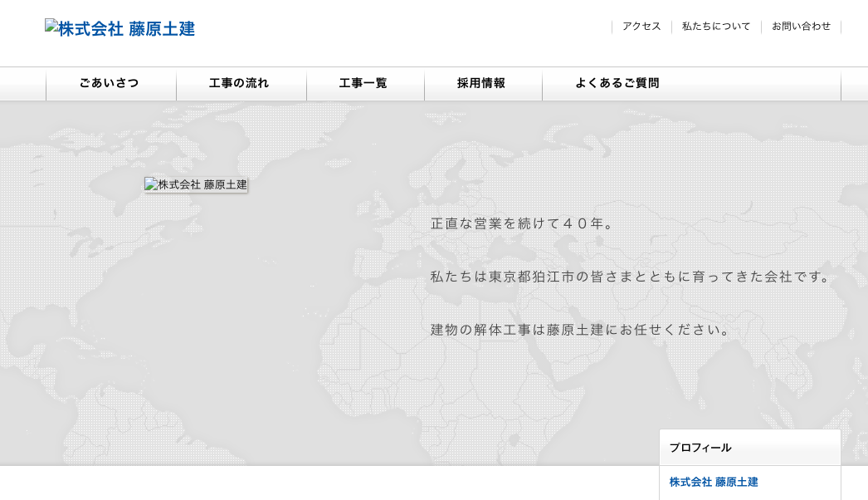This screenshot has height=500, width=868.
Task: Open the 採用情報 navigation item
Action: pyautogui.click(x=482, y=84)
